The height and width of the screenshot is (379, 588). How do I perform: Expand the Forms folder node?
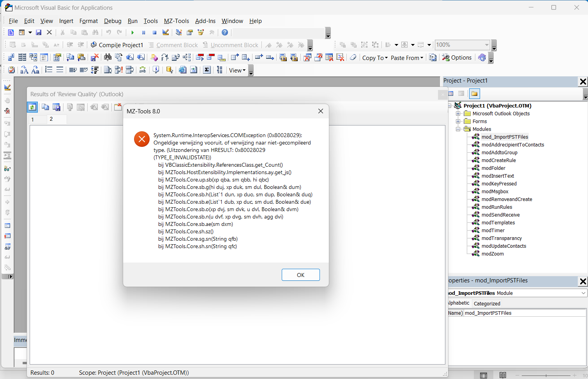[458, 121]
